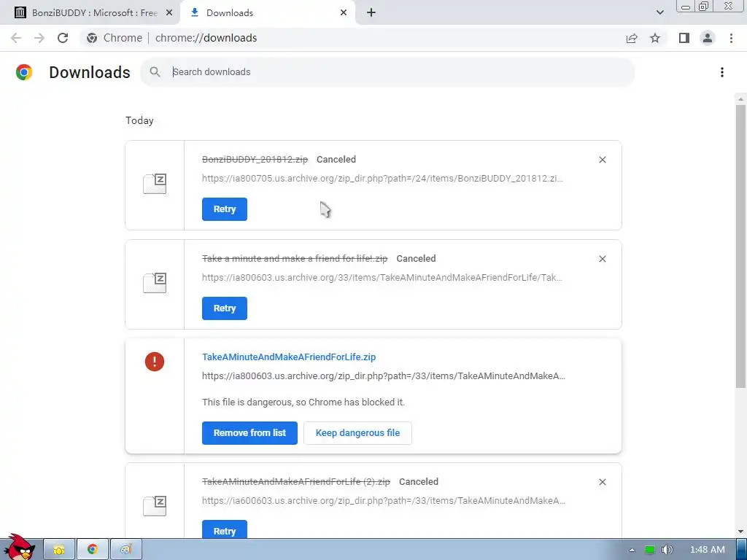Open the file explorer taskbar icon
Screen dimensions: 747x560
[x=59, y=550]
